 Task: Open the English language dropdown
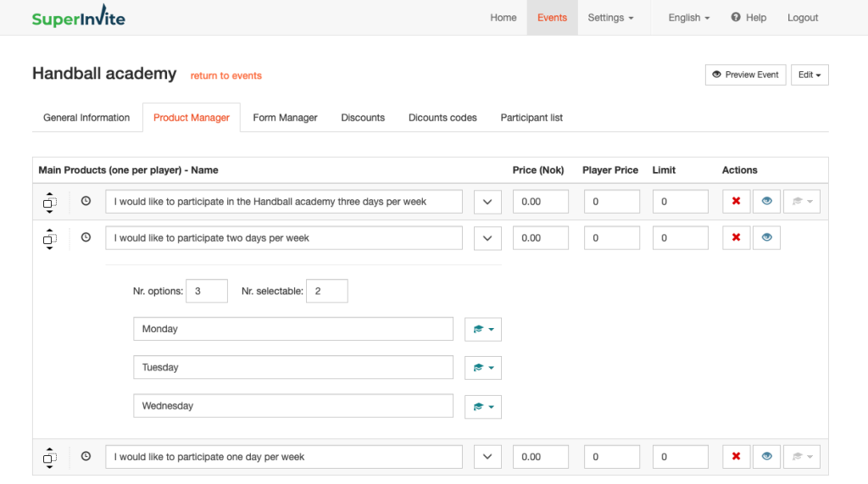[688, 18]
